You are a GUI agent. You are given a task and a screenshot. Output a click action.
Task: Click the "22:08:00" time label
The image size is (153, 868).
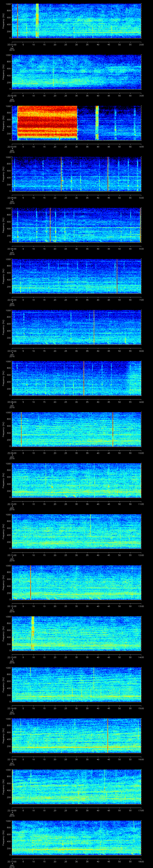pos(12,402)
